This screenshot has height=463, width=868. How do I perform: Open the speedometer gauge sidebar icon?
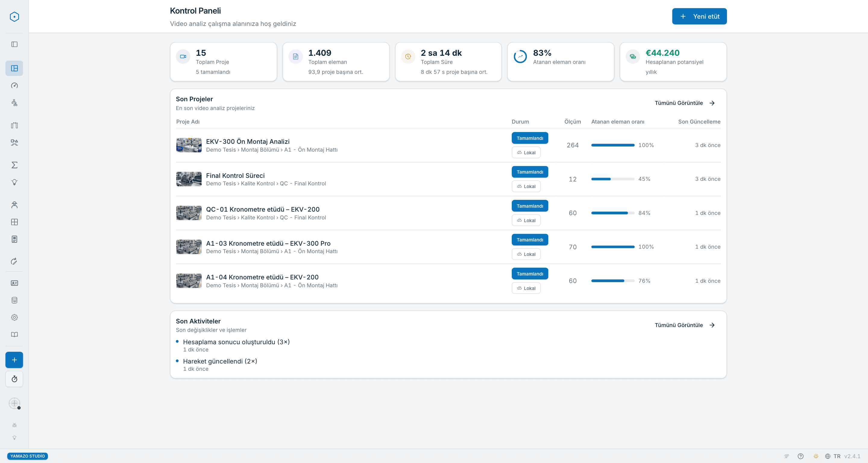[x=14, y=85]
